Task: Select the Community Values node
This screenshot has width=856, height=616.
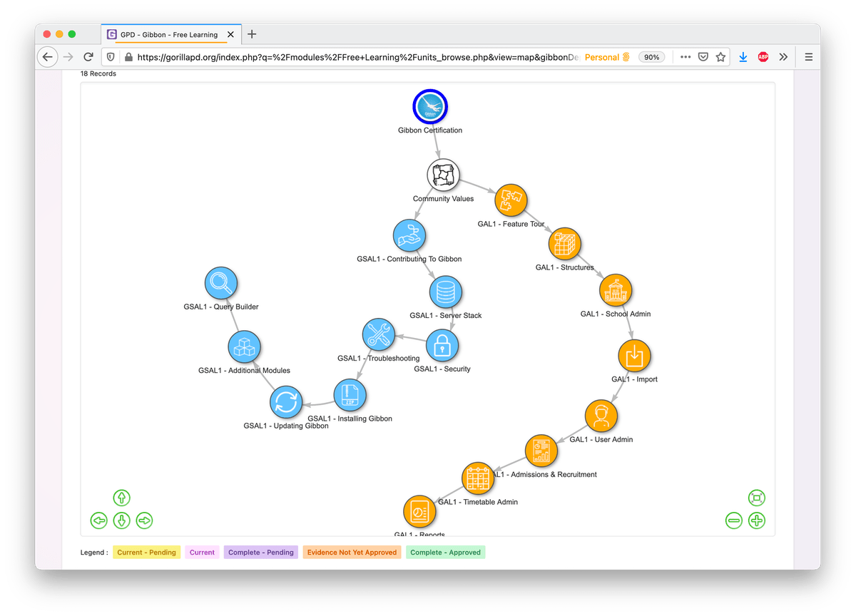Action: point(444,175)
